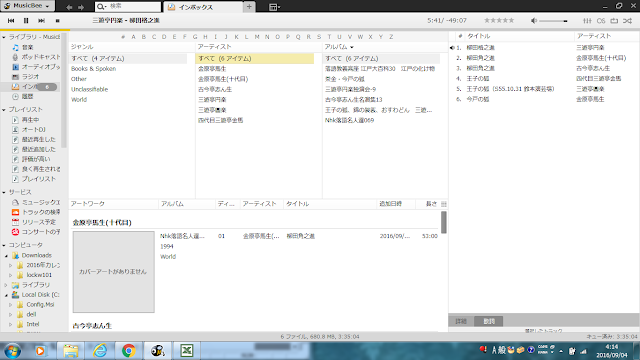Toggle last.fm scrobbling icon
Image resolution: width=640 pixels, height=360 pixels.
tap(601, 20)
